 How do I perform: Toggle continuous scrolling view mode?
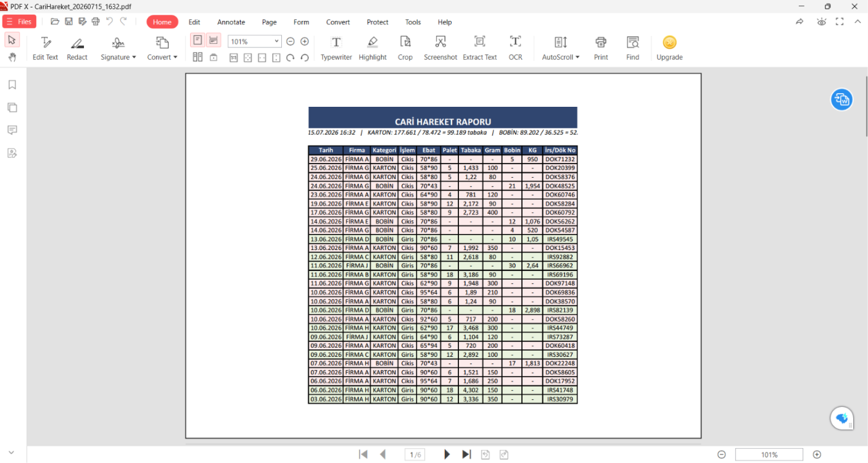pos(213,40)
